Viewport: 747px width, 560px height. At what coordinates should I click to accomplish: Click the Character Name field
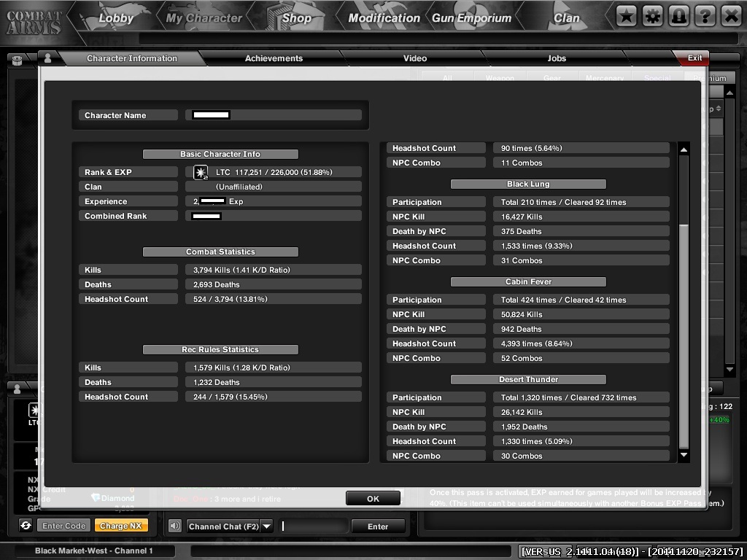pos(274,114)
